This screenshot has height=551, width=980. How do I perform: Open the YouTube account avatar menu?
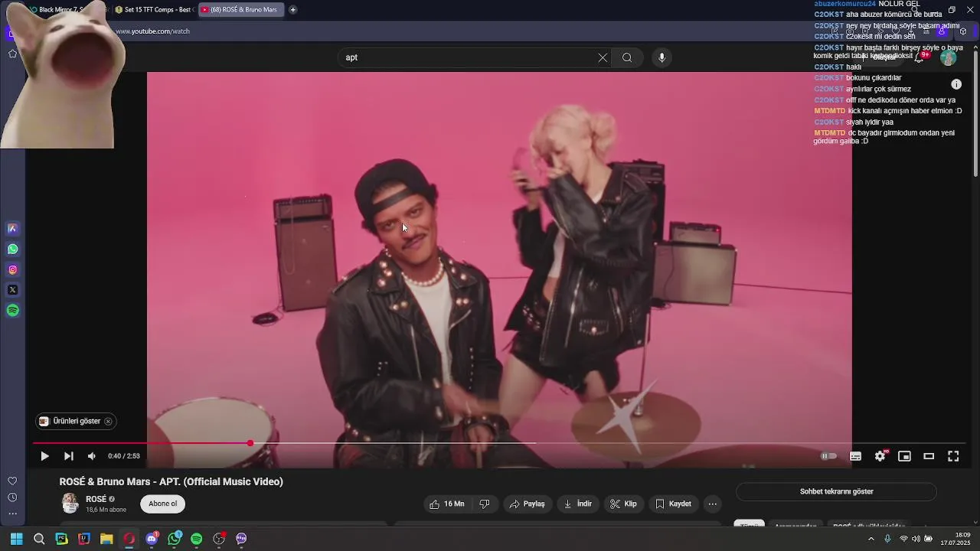949,58
